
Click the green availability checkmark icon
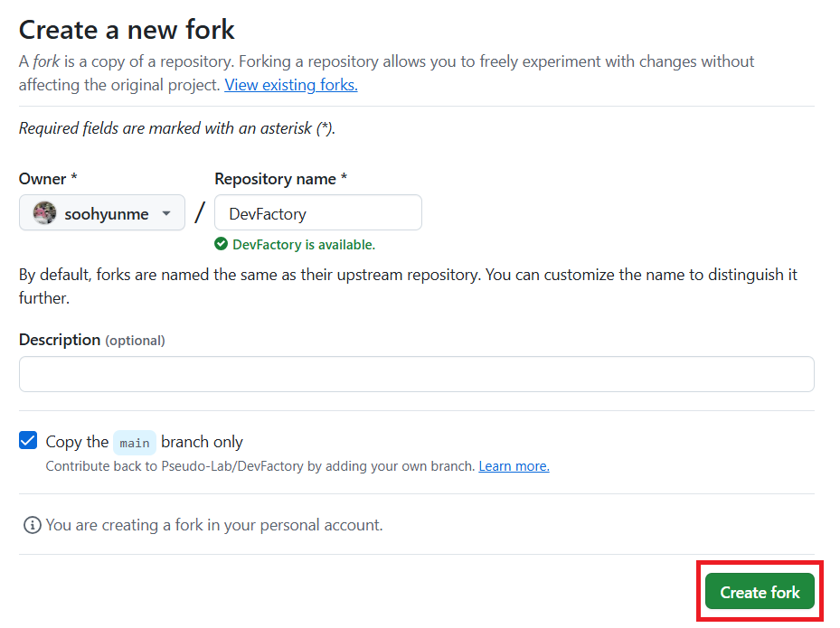tap(221, 244)
